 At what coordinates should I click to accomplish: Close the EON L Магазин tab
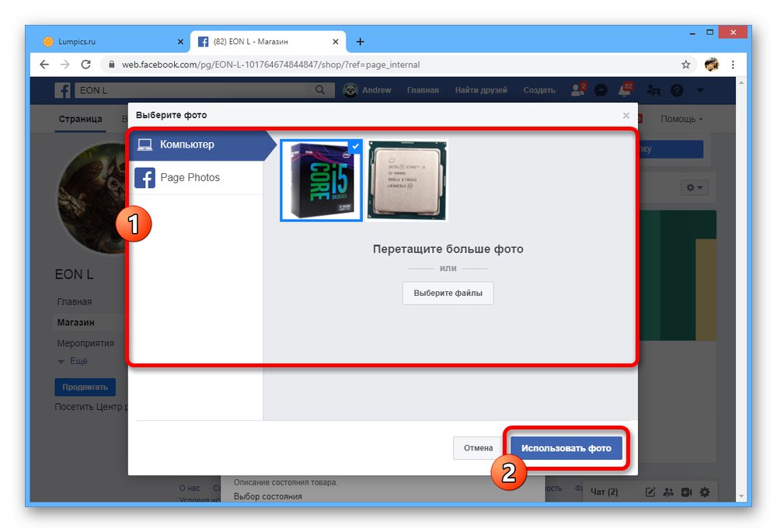click(336, 42)
